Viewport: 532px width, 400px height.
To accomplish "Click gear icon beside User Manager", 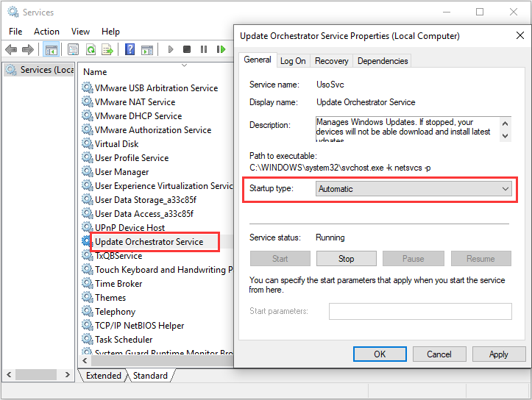I will coord(88,171).
